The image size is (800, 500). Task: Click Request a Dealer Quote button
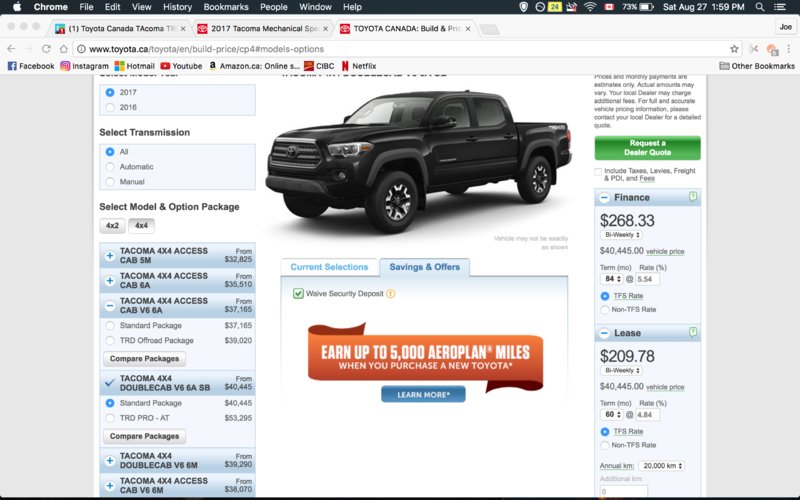647,148
